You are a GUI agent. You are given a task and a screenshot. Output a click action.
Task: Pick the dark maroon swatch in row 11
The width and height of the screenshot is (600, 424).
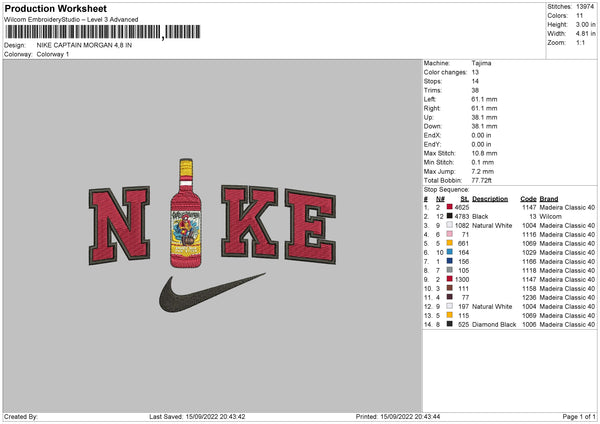point(450,297)
